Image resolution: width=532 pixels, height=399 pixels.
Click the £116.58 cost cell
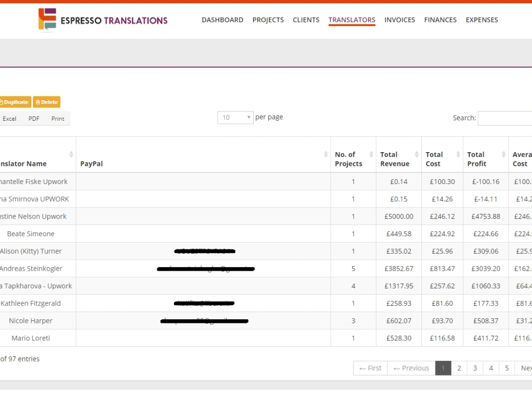(x=442, y=338)
